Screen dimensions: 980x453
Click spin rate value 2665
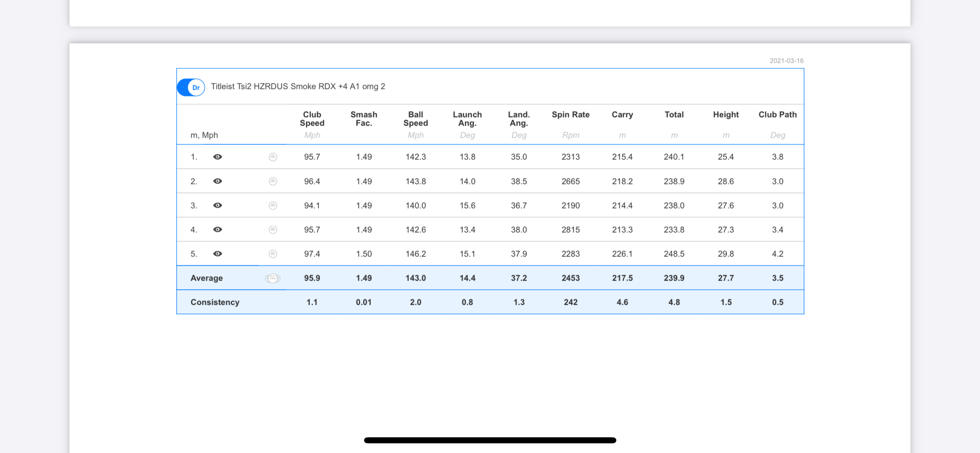pyautogui.click(x=570, y=181)
